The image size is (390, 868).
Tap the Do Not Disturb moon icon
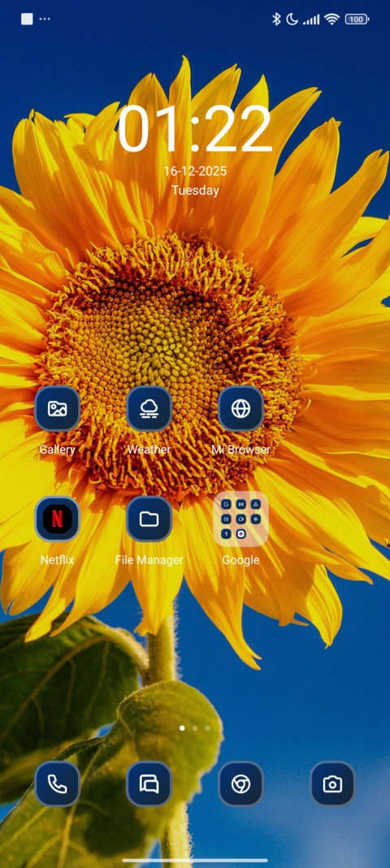click(x=292, y=20)
